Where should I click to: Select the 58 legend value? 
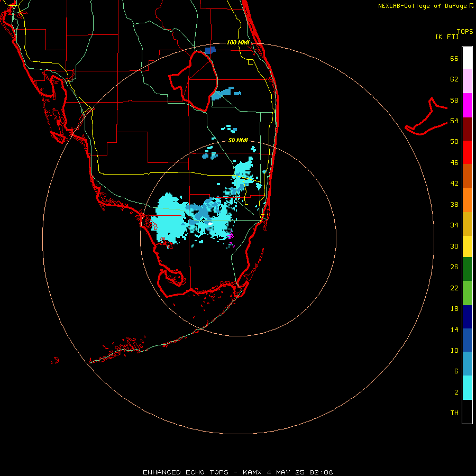pos(454,100)
